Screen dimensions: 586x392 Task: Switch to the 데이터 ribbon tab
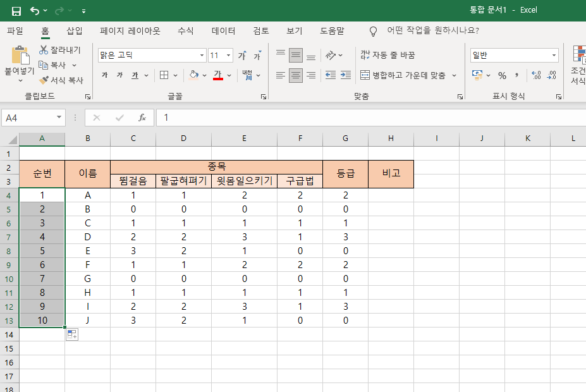[x=223, y=30]
